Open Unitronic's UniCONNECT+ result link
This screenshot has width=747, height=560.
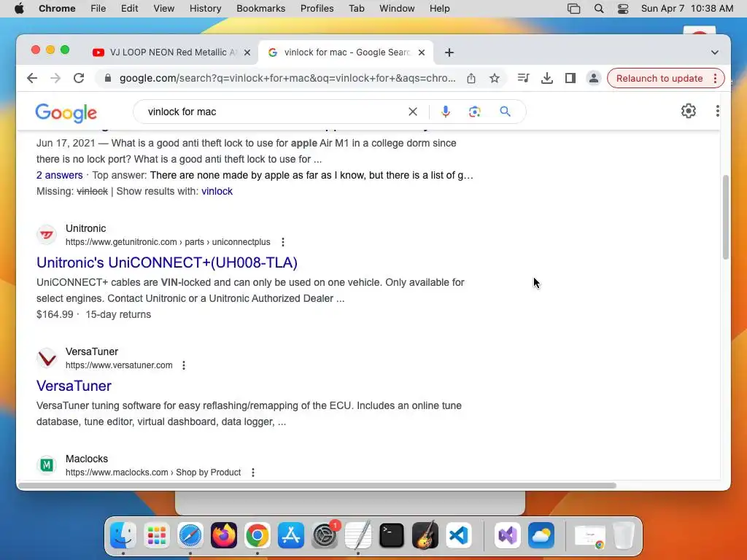tap(167, 262)
